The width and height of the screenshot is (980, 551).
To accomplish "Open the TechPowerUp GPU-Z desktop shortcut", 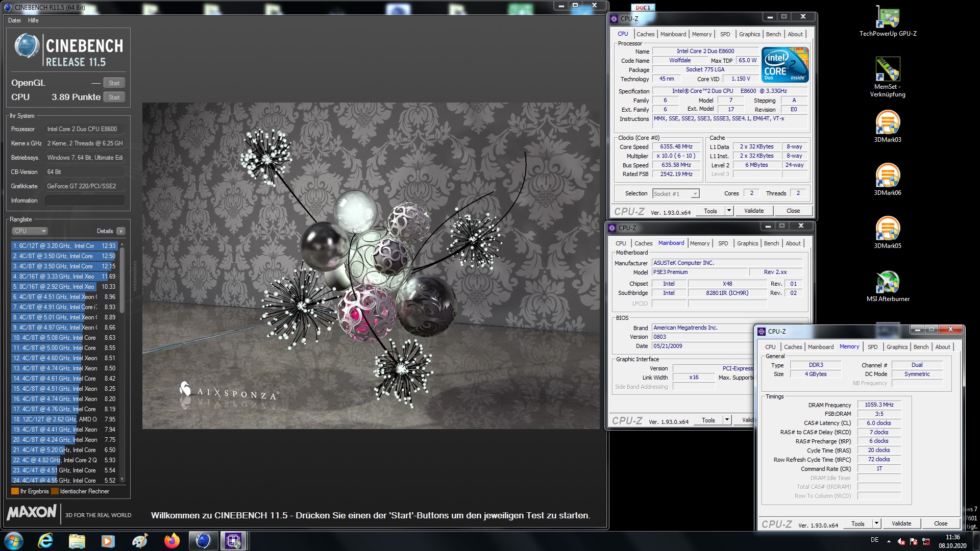I will click(x=888, y=21).
